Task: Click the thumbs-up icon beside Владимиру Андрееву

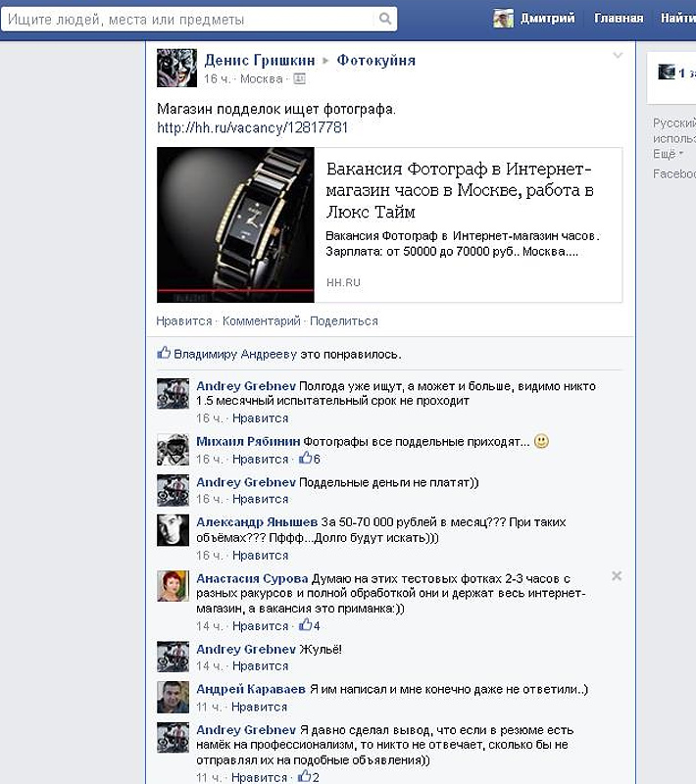Action: point(164,353)
